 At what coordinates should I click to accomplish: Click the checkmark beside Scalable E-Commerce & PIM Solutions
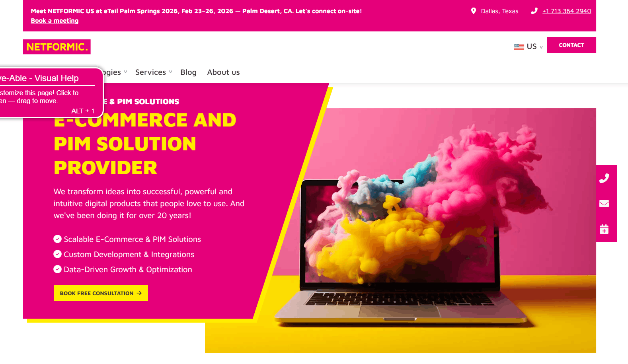[58, 239]
